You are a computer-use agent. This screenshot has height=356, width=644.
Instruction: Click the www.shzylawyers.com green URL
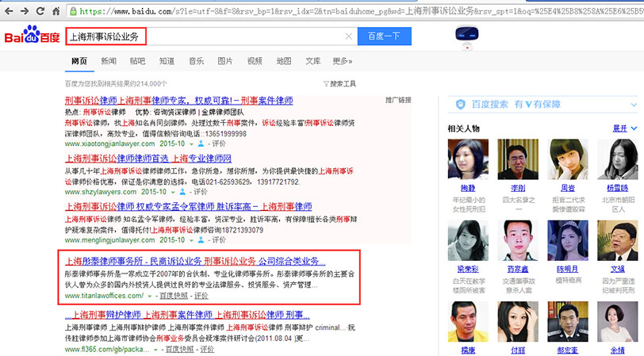point(101,192)
